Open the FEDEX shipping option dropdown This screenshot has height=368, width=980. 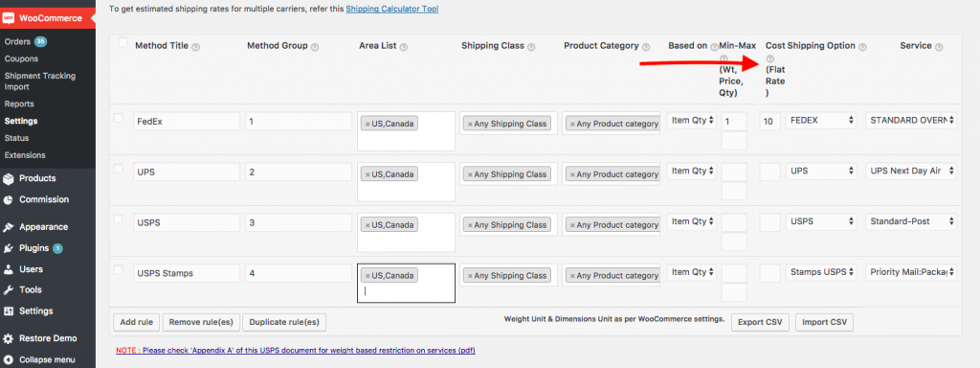click(821, 121)
